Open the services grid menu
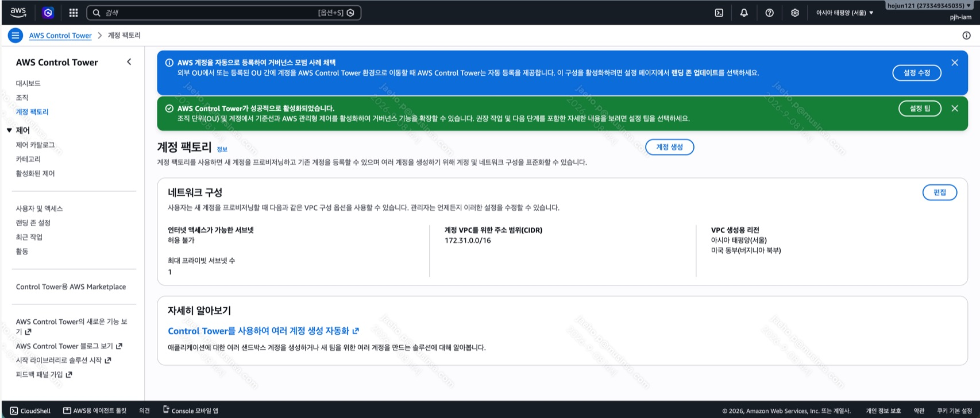980x418 pixels. (74, 13)
